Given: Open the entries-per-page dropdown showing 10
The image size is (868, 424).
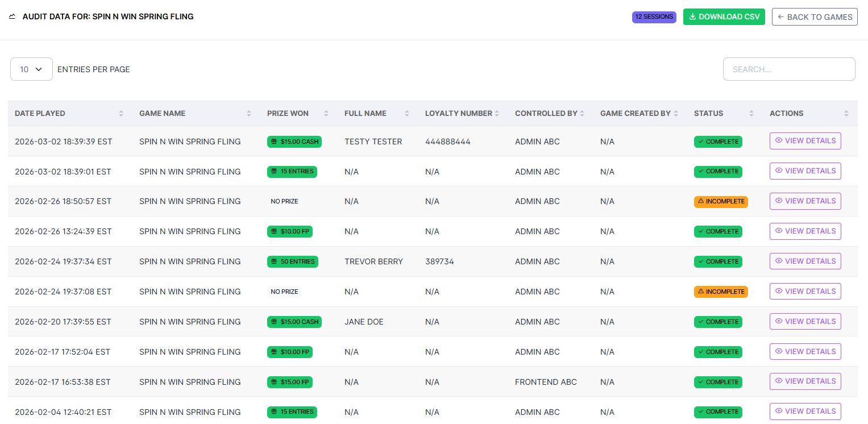Looking at the screenshot, I should 31,69.
